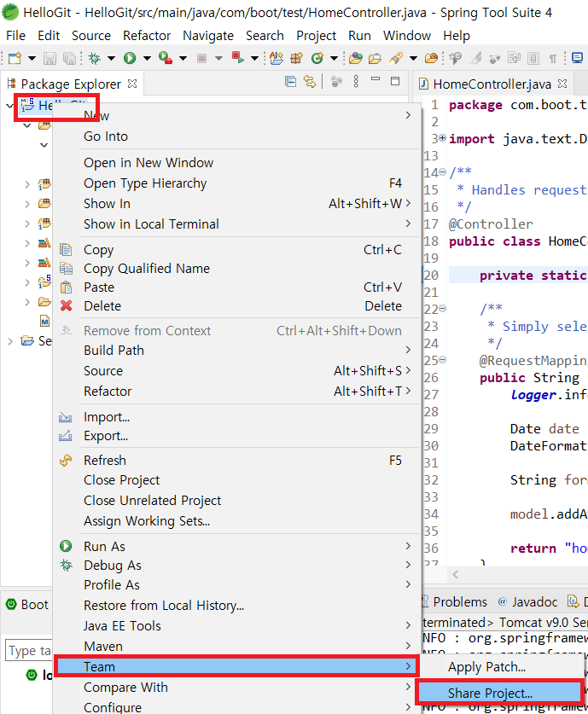Image resolution: width=588 pixels, height=714 pixels.
Task: Open the File menu
Action: (x=16, y=36)
